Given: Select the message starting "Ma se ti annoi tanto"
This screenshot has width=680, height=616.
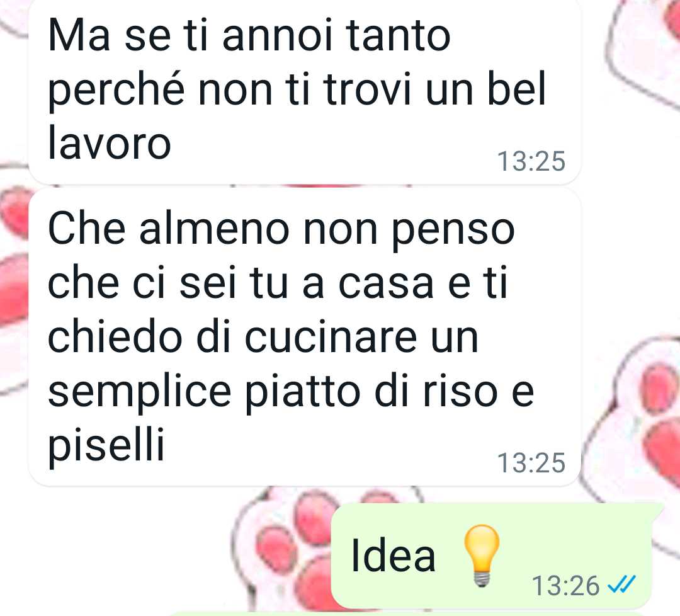Looking at the screenshot, I should click(x=305, y=91).
